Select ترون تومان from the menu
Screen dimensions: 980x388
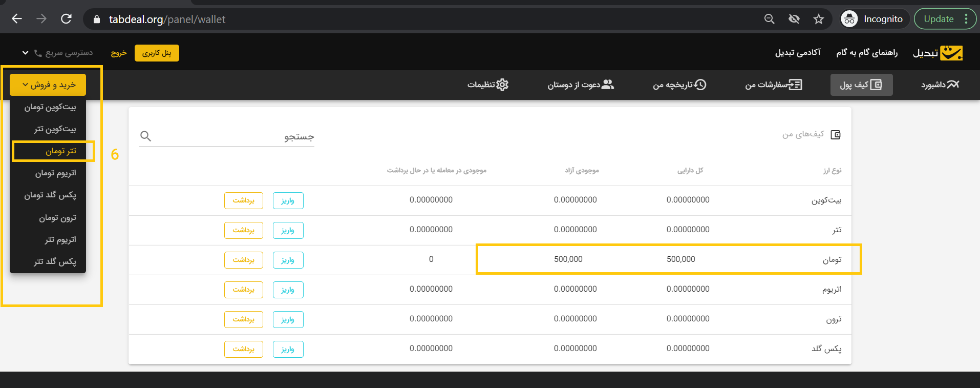click(57, 218)
